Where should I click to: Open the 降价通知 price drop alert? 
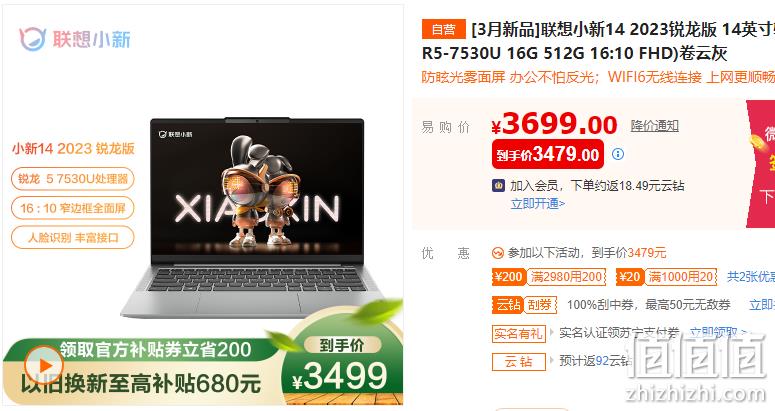(654, 126)
